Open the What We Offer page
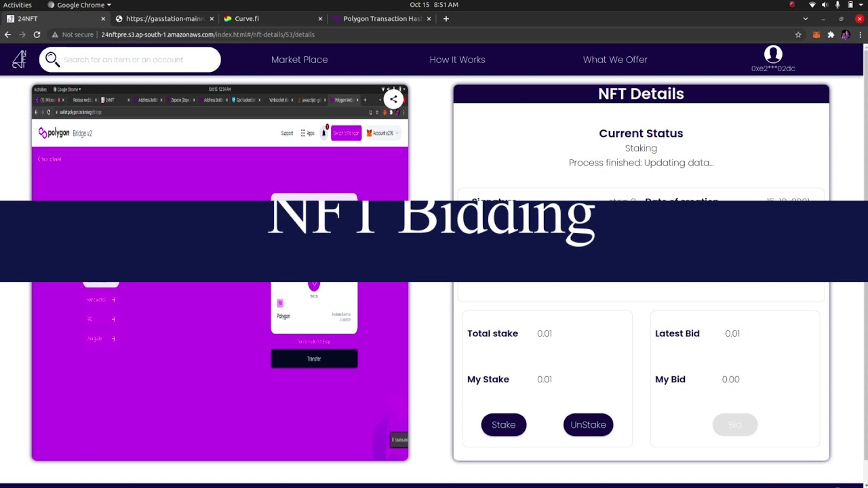Image resolution: width=868 pixels, height=488 pixels. point(615,60)
